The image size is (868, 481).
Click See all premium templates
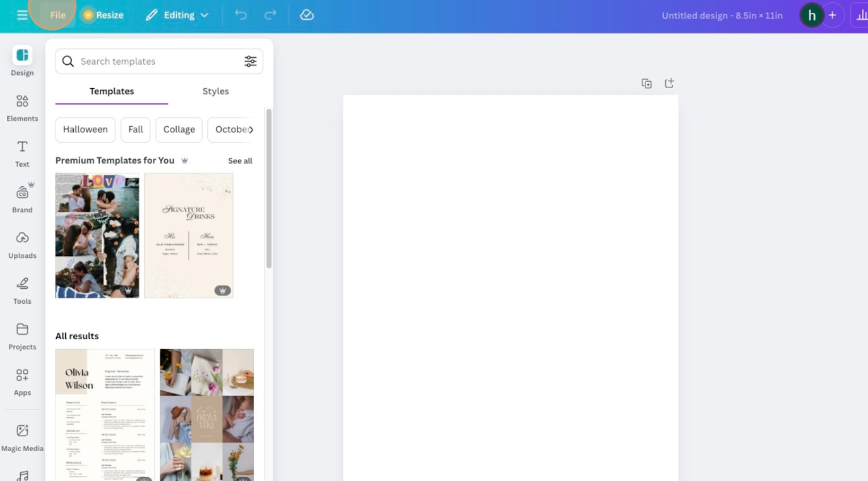pos(240,160)
